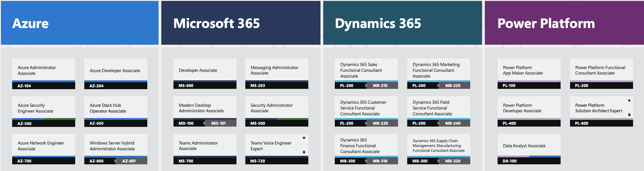Click the plus icon between MD-100 and MD-101
644x171 pixels.
(x=205, y=123)
